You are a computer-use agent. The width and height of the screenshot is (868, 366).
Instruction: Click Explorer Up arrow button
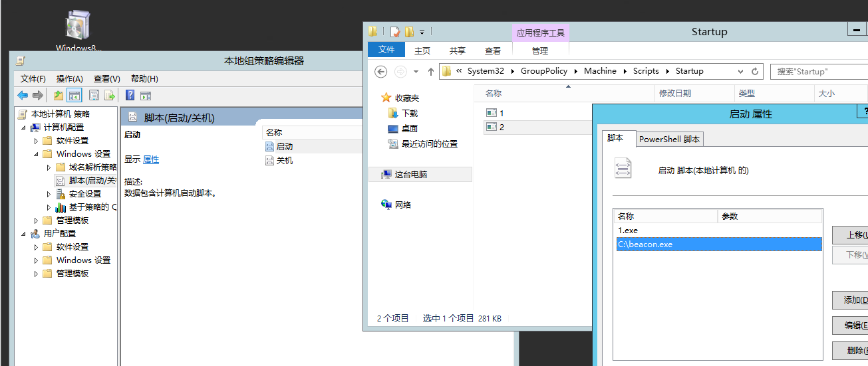point(431,71)
